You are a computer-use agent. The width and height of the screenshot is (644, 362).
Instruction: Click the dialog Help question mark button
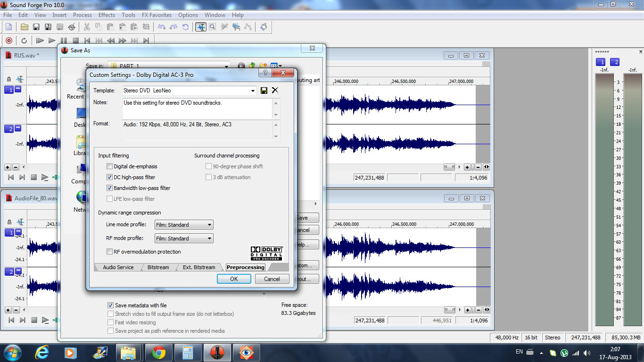(265, 73)
